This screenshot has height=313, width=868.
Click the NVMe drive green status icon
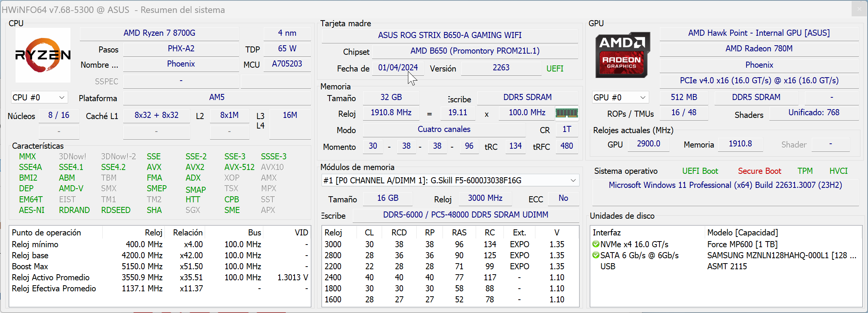(x=596, y=245)
